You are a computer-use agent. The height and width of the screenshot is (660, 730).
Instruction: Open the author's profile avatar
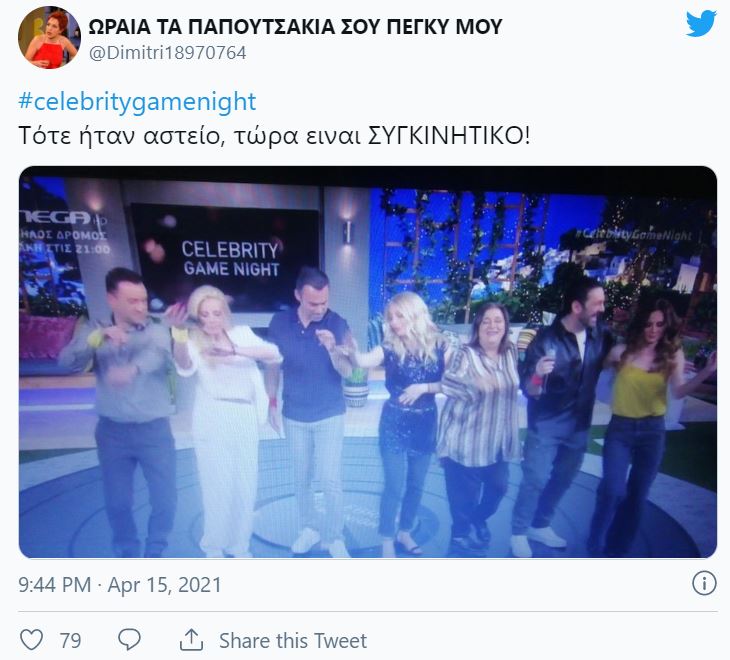[49, 37]
